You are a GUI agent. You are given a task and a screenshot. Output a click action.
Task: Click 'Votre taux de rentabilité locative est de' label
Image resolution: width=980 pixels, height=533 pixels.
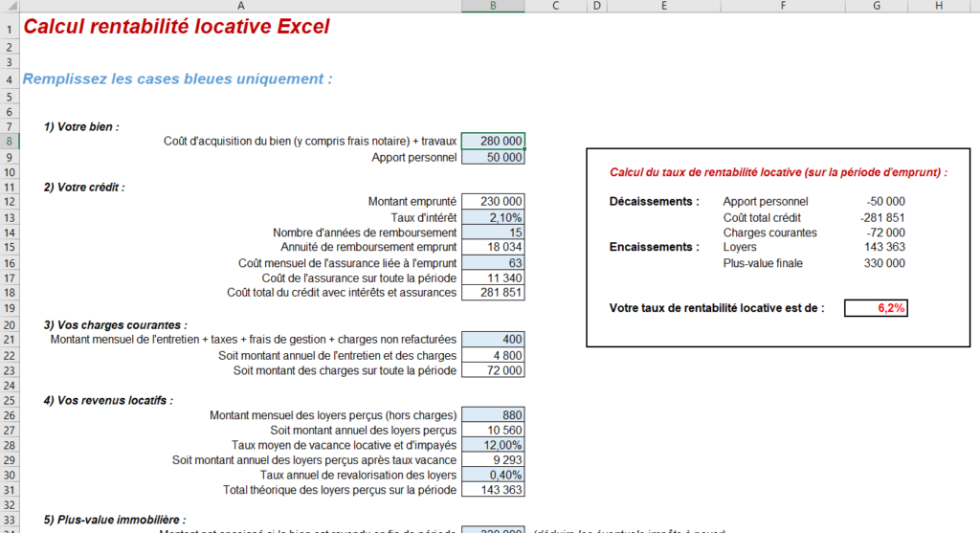tap(717, 308)
